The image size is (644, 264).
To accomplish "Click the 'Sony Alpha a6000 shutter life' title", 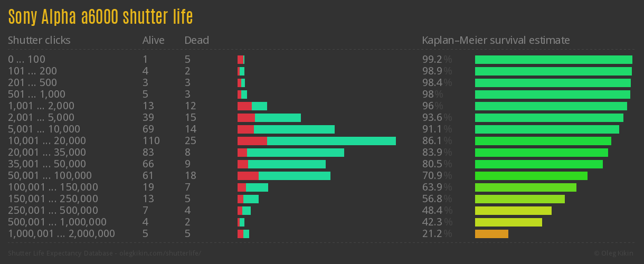I will coord(100,17).
